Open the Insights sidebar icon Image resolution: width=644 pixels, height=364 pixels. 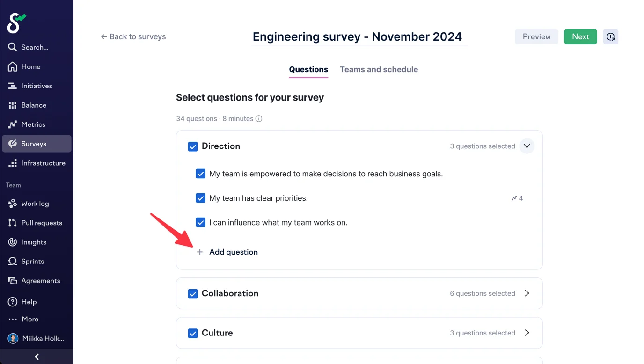tap(13, 242)
